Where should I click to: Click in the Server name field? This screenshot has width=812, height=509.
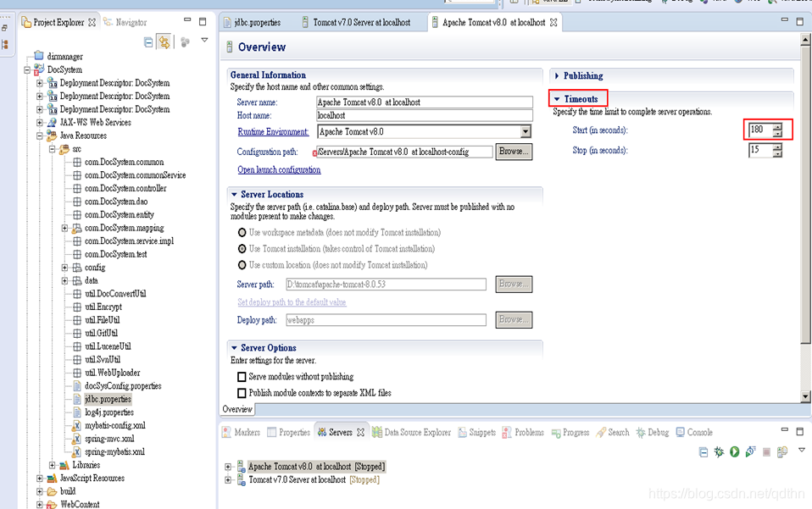(425, 102)
